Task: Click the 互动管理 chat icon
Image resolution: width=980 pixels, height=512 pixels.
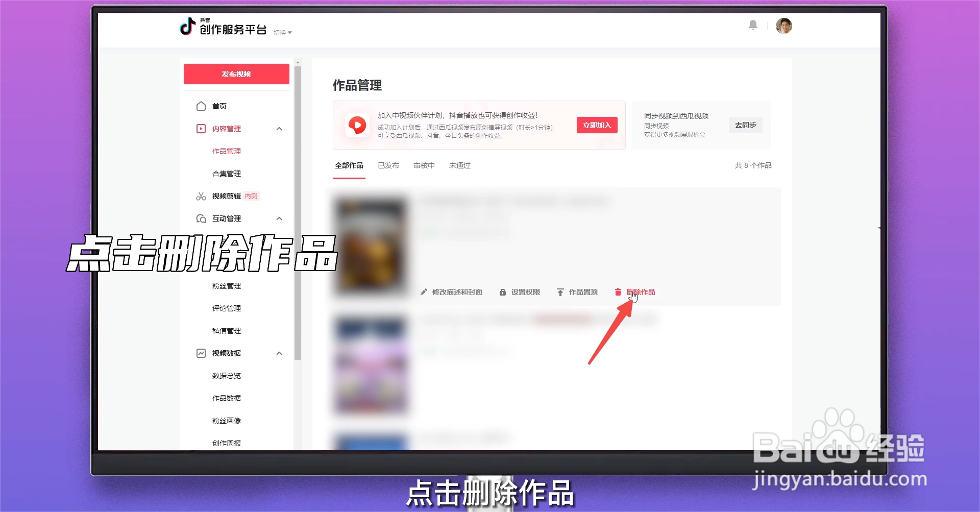Action: 201,218
